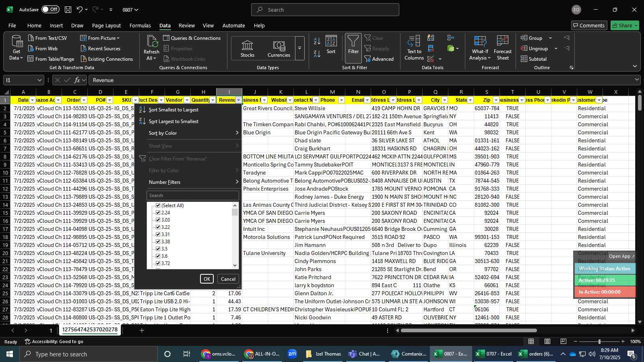Select sheet tab 127564742537020278

pyautogui.click(x=90, y=330)
